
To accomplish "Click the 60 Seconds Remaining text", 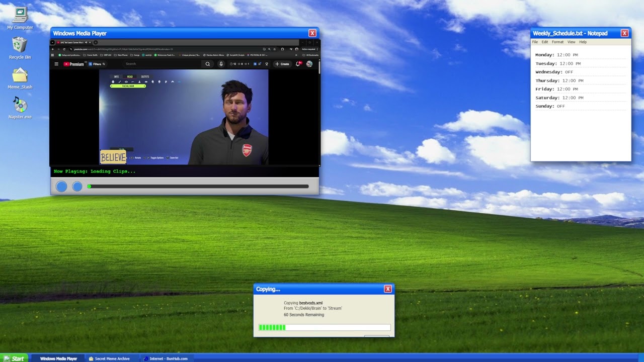I will click(304, 315).
